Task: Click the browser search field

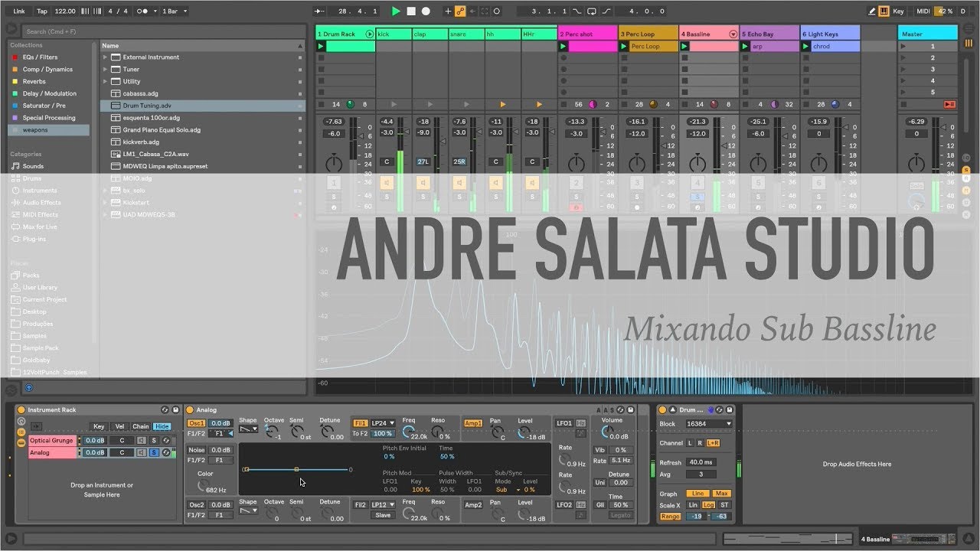Action: (165, 31)
